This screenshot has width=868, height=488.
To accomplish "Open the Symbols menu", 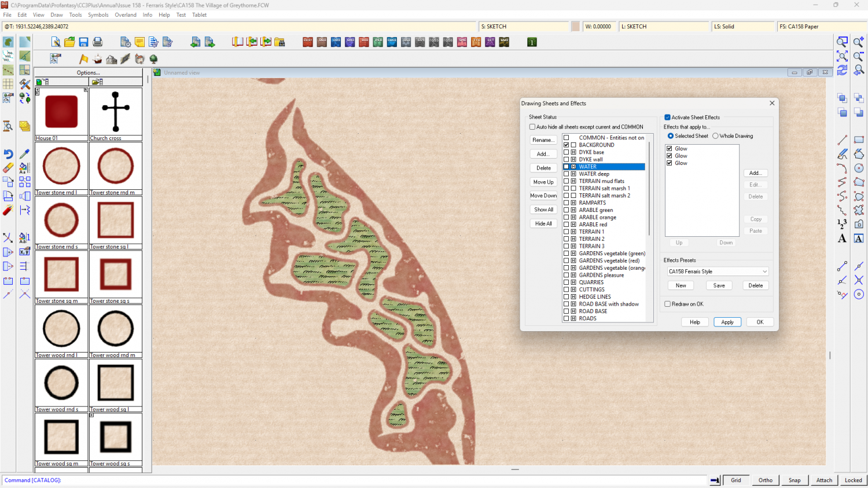I will [x=98, y=15].
